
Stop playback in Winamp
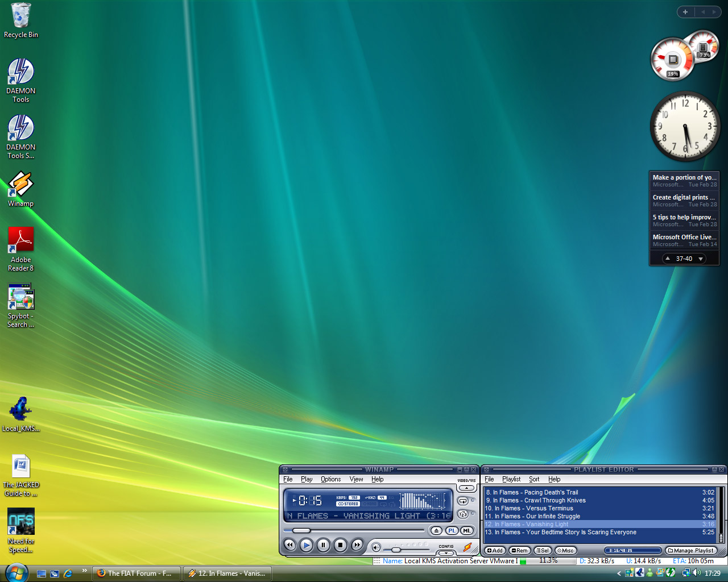tap(340, 545)
